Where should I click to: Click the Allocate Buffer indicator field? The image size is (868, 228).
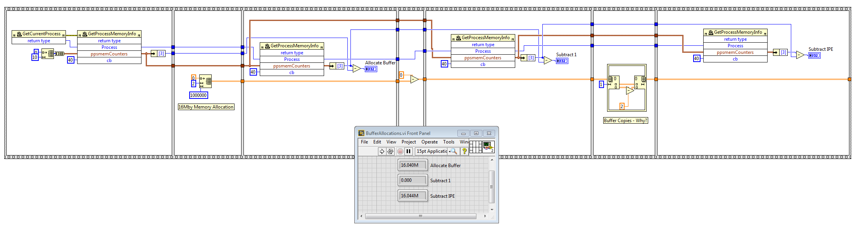coord(412,165)
